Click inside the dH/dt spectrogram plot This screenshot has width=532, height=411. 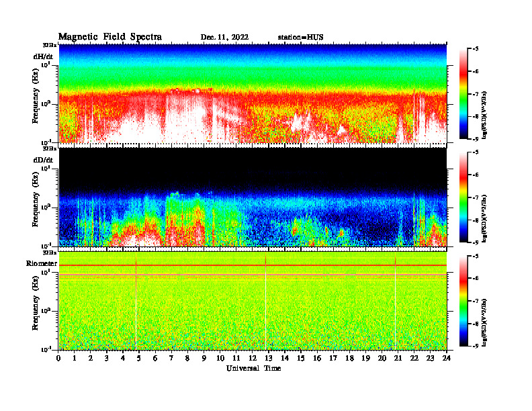[x=253, y=93]
